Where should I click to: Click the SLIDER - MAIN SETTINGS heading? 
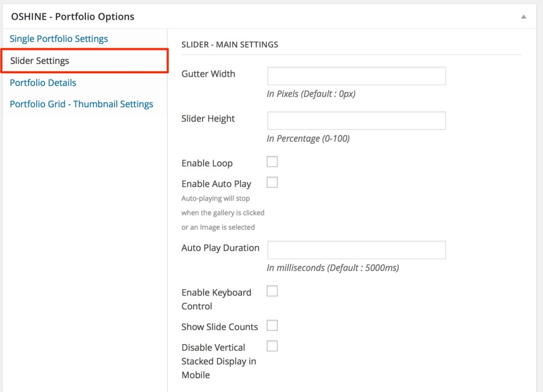coord(230,45)
